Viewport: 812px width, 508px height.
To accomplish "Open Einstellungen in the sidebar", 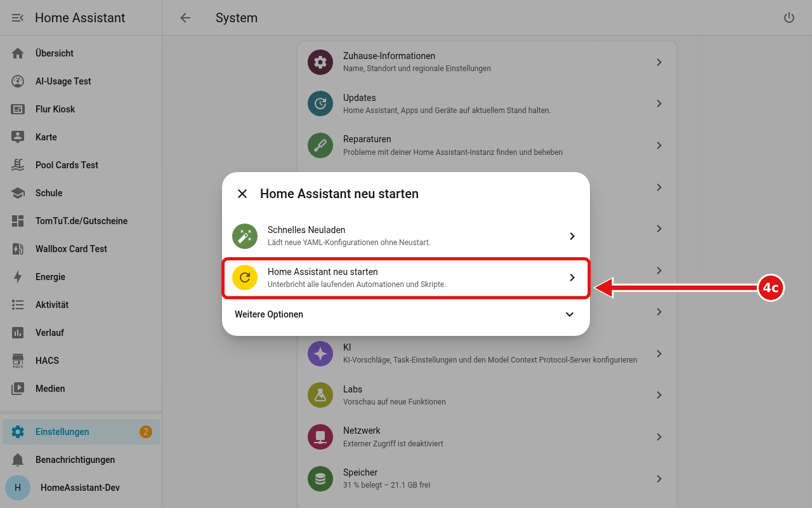I will [x=81, y=432].
